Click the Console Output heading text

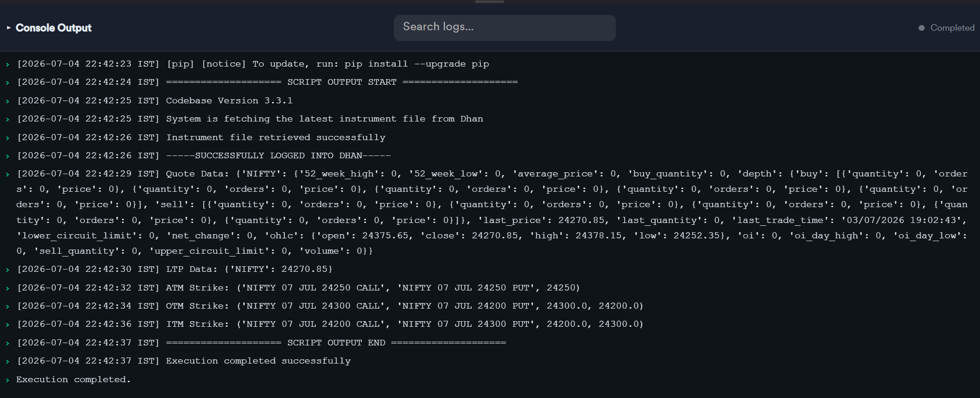[x=53, y=28]
